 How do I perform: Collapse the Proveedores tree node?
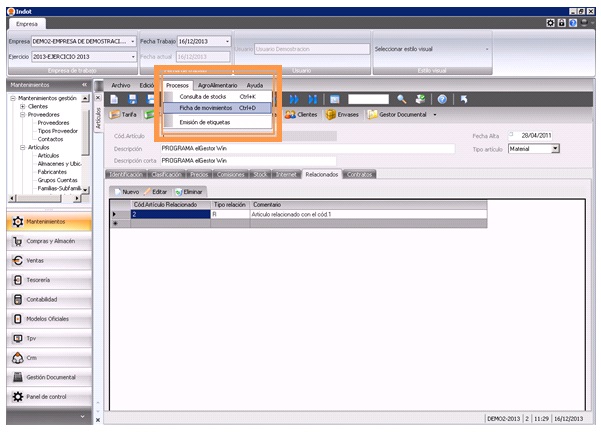(21, 115)
